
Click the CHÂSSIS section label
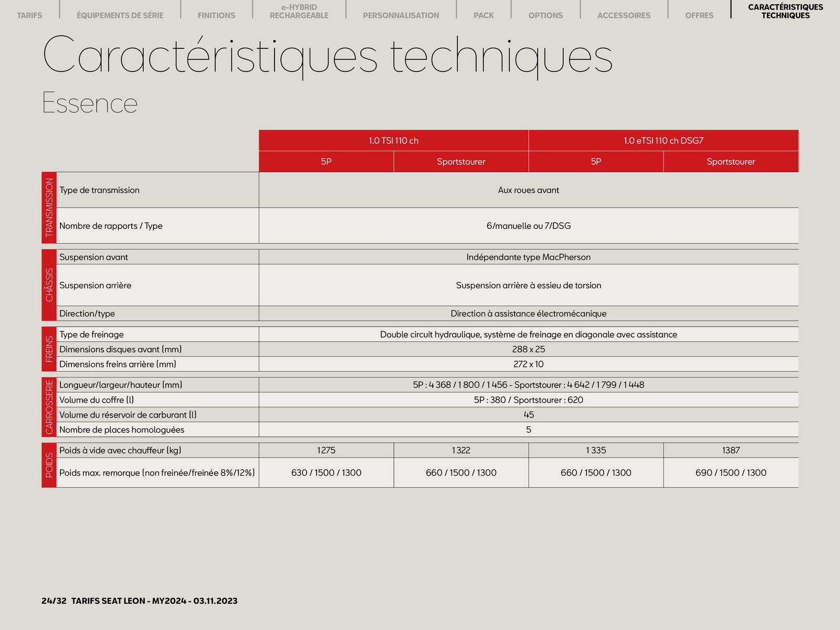click(x=49, y=285)
